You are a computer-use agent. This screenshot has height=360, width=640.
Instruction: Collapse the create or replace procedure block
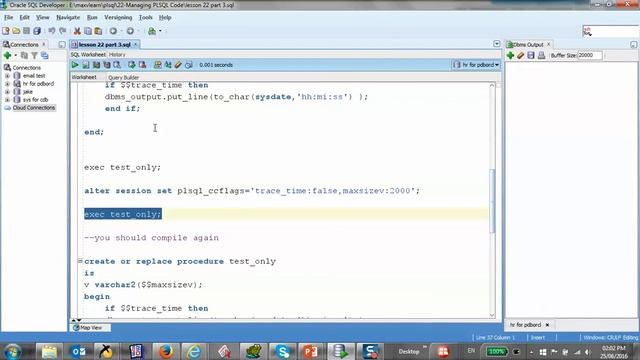click(80, 260)
